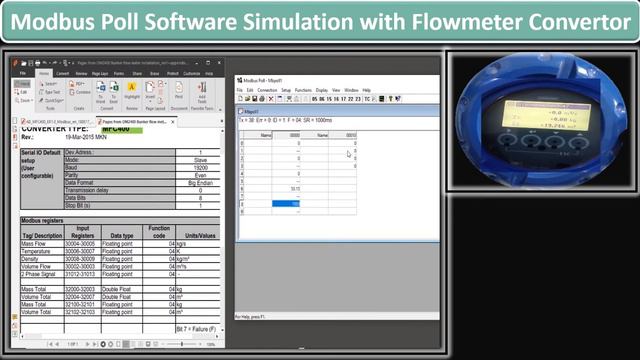Click the Hand tool in PDF ribbon
640x360 pixels.
[x=22, y=84]
